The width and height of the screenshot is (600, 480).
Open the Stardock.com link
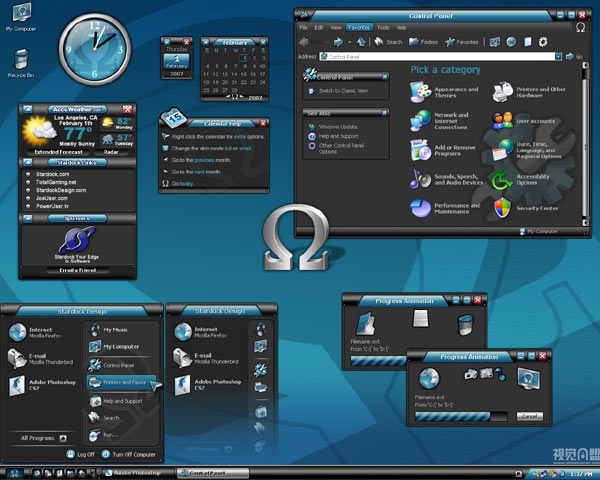(52, 174)
